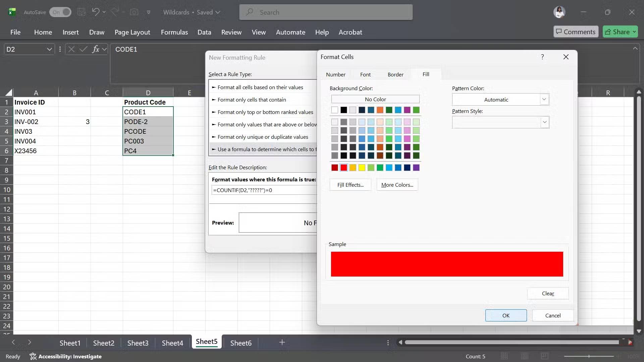
Task: Click the Help icon in Format Cells dialog
Action: tap(542, 57)
